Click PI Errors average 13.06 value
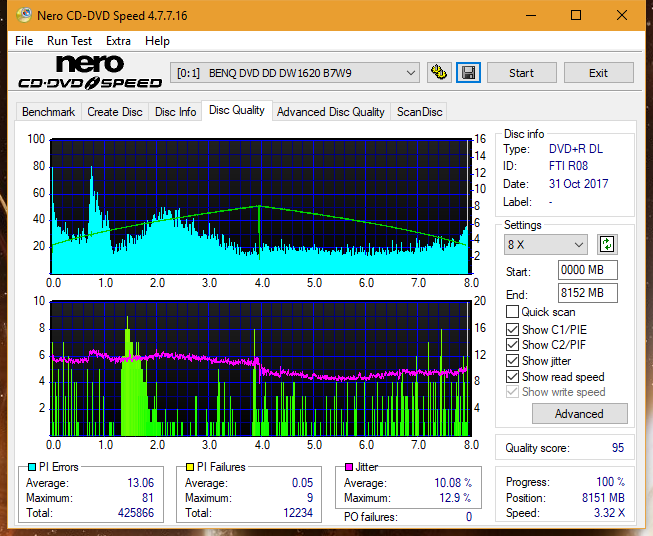This screenshot has height=536, width=653. point(140,483)
